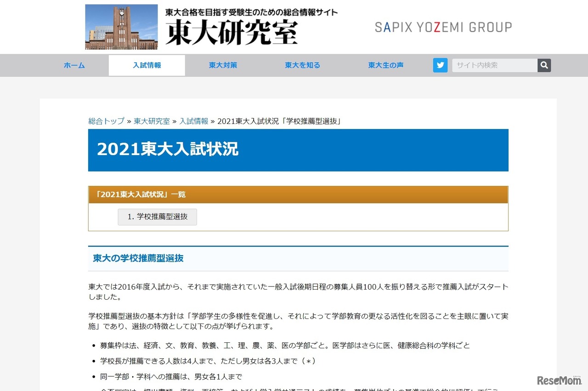The width and height of the screenshot is (588, 391).
Task: Follow the 総合トップ breadcrumb link
Action: (106, 121)
